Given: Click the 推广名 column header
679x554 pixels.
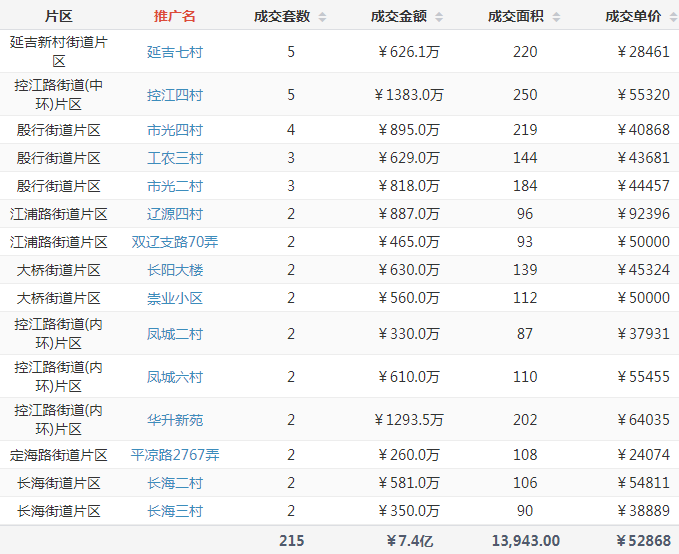Looking at the screenshot, I should pyautogui.click(x=175, y=16).
